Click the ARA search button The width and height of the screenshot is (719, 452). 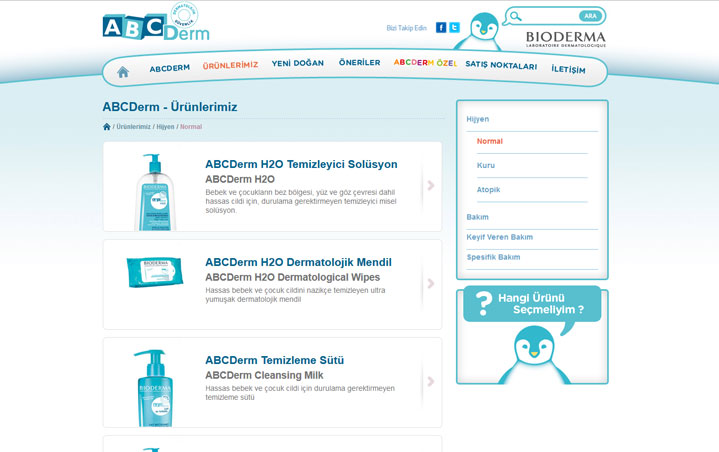click(590, 16)
